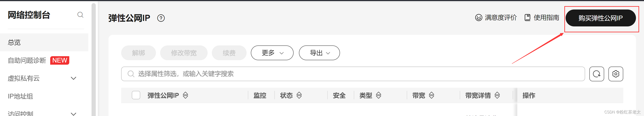Open help icon beside 弹性公网IP title

(161, 18)
